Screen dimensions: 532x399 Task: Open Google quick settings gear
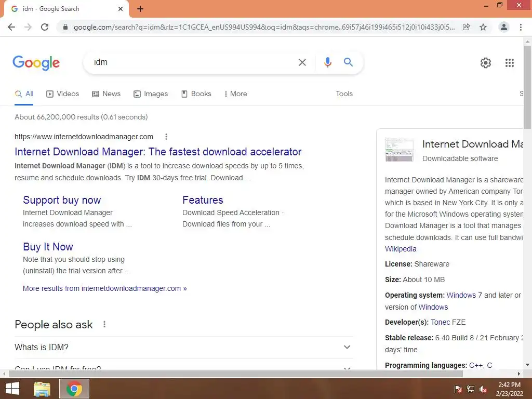point(486,63)
